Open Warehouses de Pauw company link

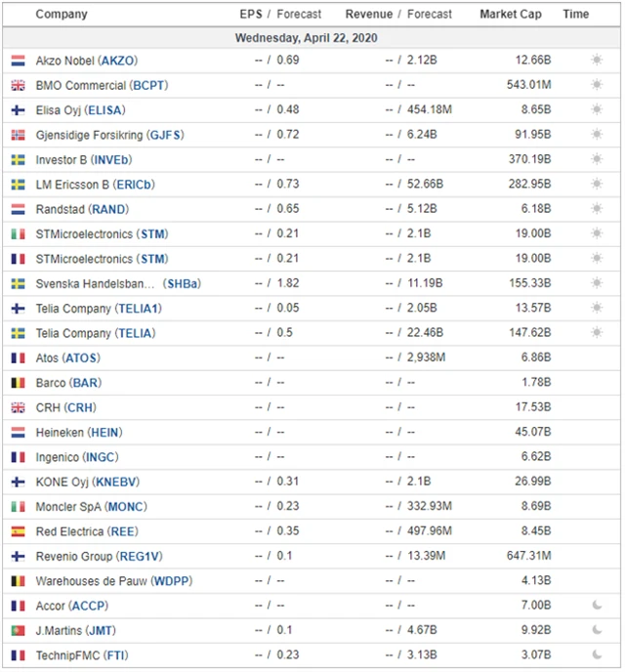[x=114, y=581]
